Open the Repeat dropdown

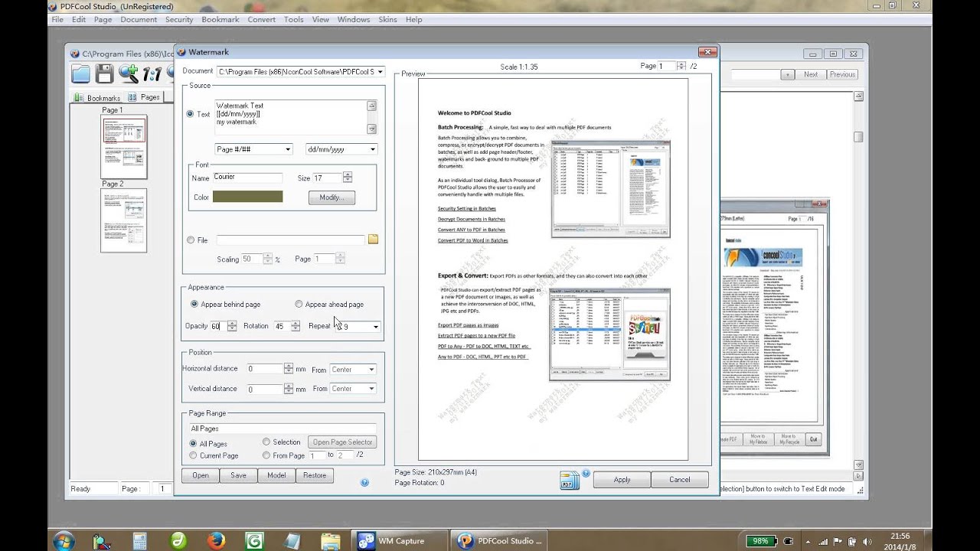tap(375, 327)
